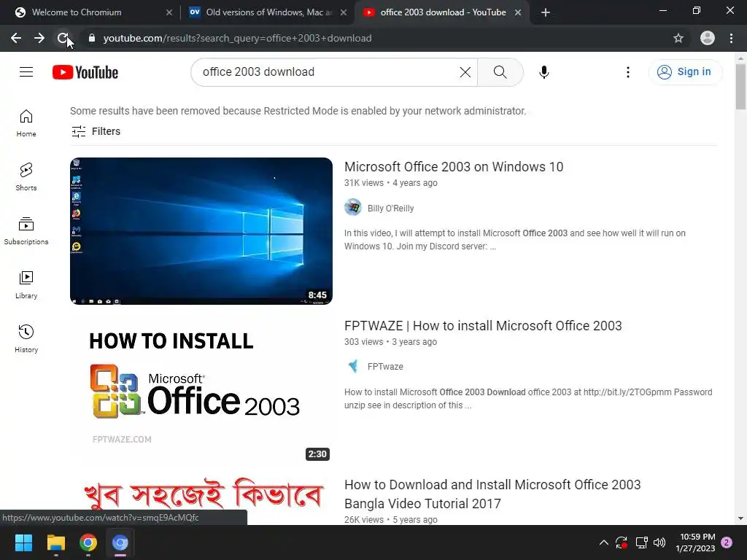
Task: Click the address bar URL
Action: click(x=237, y=38)
